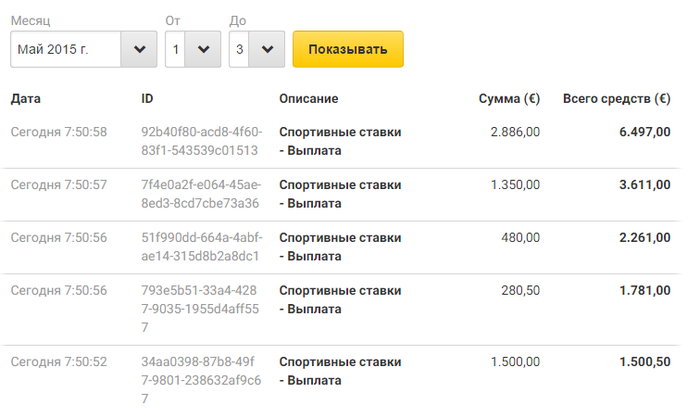Select transaction ID starting with 51f990dd
The image size is (700, 418).
[201, 246]
